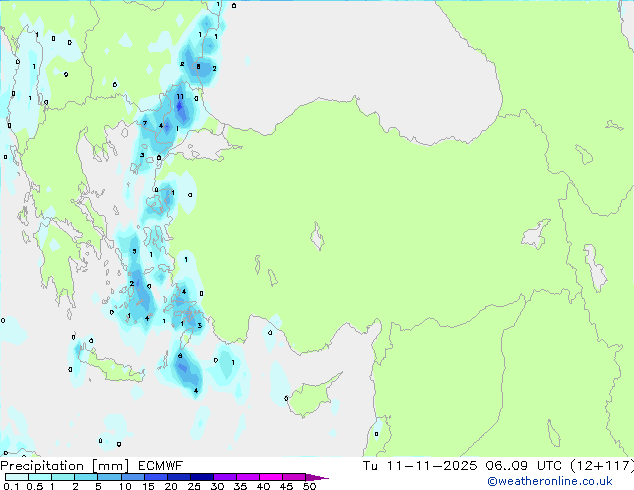634x490 pixels.
Task: Select the 5–10 mm legend color swatch
Action: [x=109, y=477]
